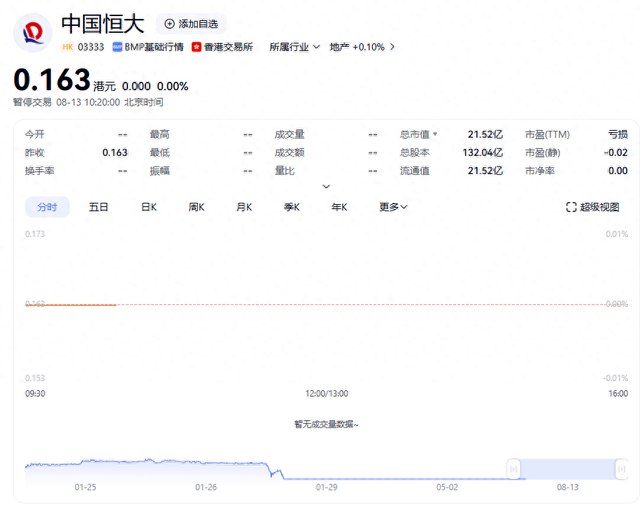
Task: Expand more stock data with the chevron
Action: click(x=326, y=186)
